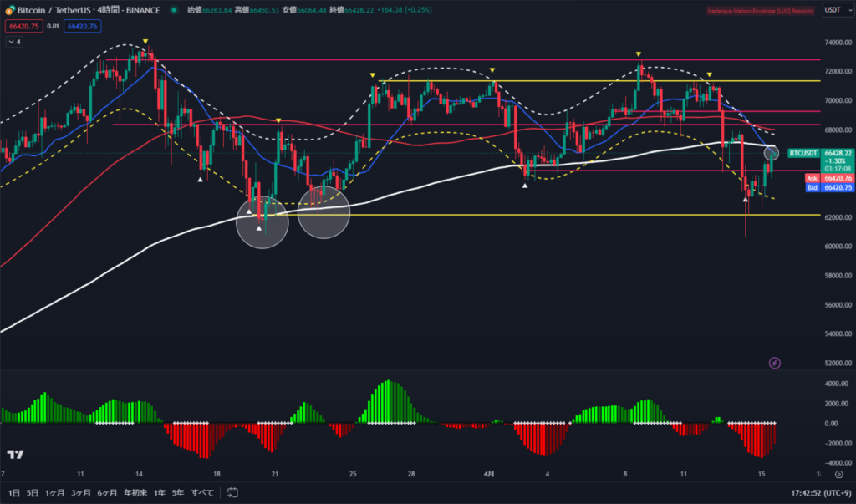Collapse the indicator legend showing 4
The width and height of the screenshot is (856, 504).
coord(15,42)
